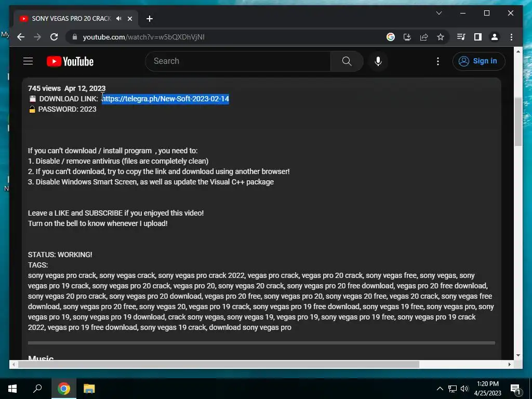Open the tab search chevron dropdown
The image size is (532, 399).
[x=438, y=13]
